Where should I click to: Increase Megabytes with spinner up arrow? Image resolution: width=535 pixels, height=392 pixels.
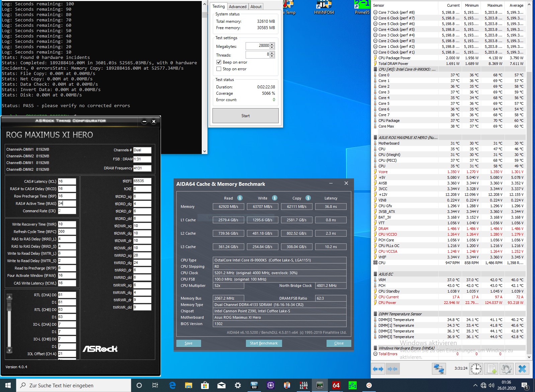tap(272, 44)
